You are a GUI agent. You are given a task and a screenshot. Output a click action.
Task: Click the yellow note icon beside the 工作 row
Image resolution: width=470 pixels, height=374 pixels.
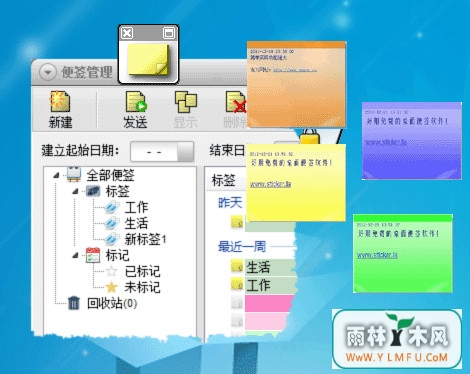[237, 284]
